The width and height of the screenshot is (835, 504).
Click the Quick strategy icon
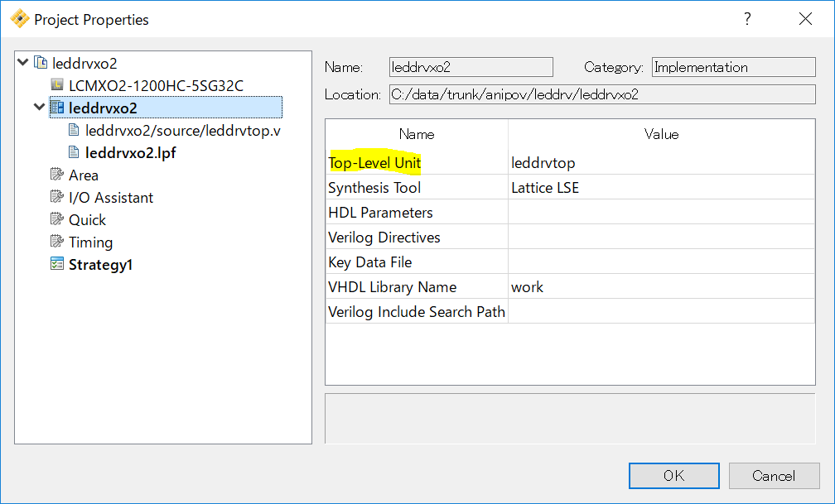pos(57,219)
